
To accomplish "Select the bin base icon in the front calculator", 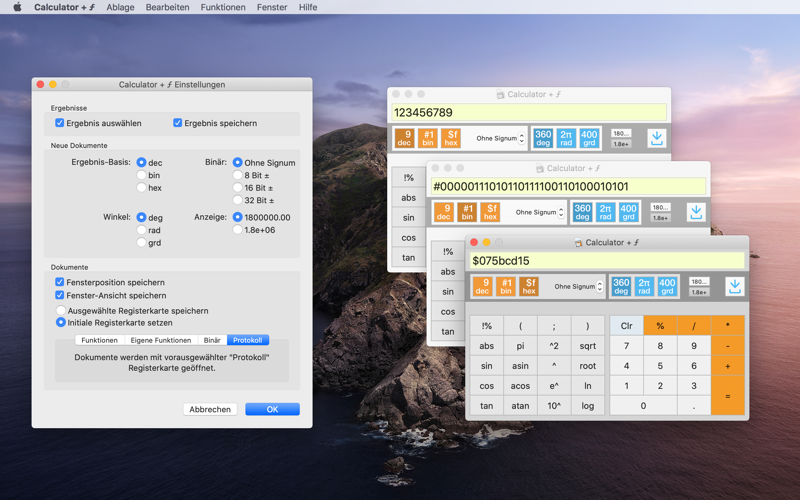I will (x=506, y=286).
